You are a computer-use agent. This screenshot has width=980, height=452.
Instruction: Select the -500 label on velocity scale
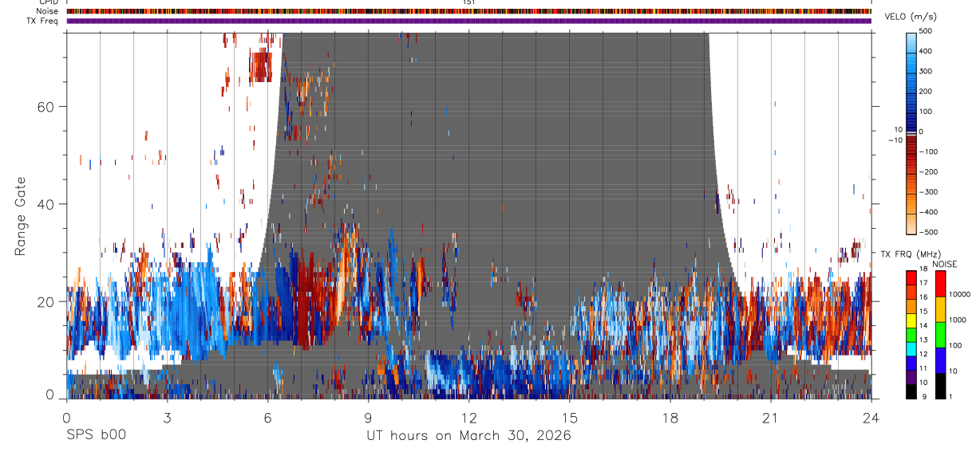coord(930,232)
